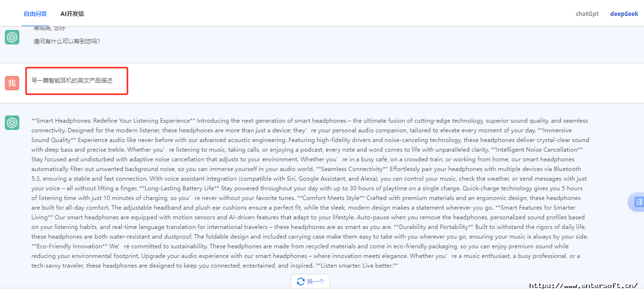Click the ChatGPT avatar beside the greeting message
The width and height of the screenshot is (644, 300).
[12, 37]
